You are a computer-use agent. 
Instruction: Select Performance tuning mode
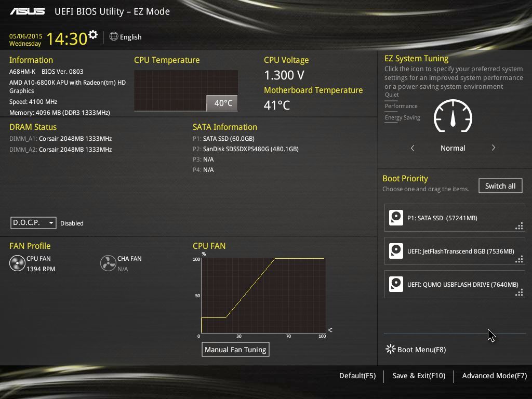click(401, 106)
